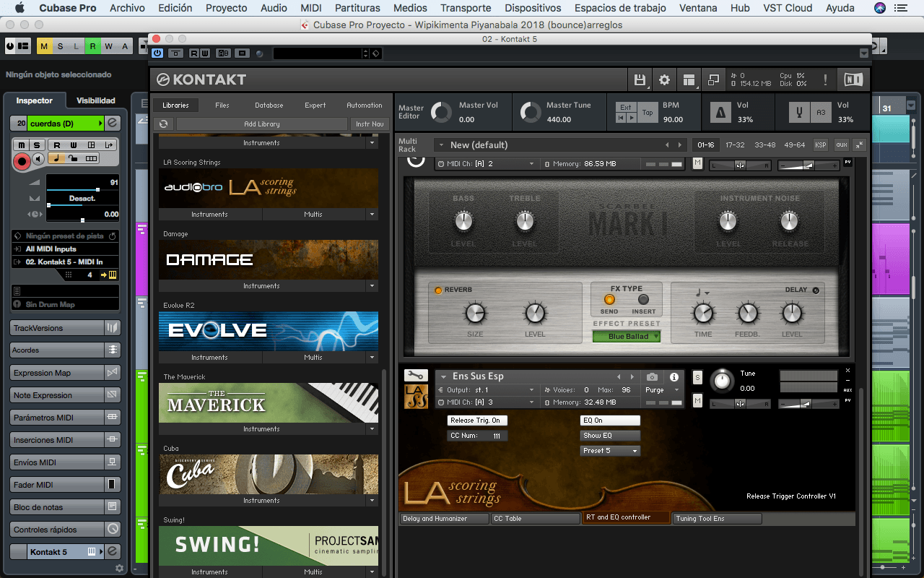Open MIDI Ch: [A] 3 dropdown
The image size is (924, 578).
[x=487, y=402]
